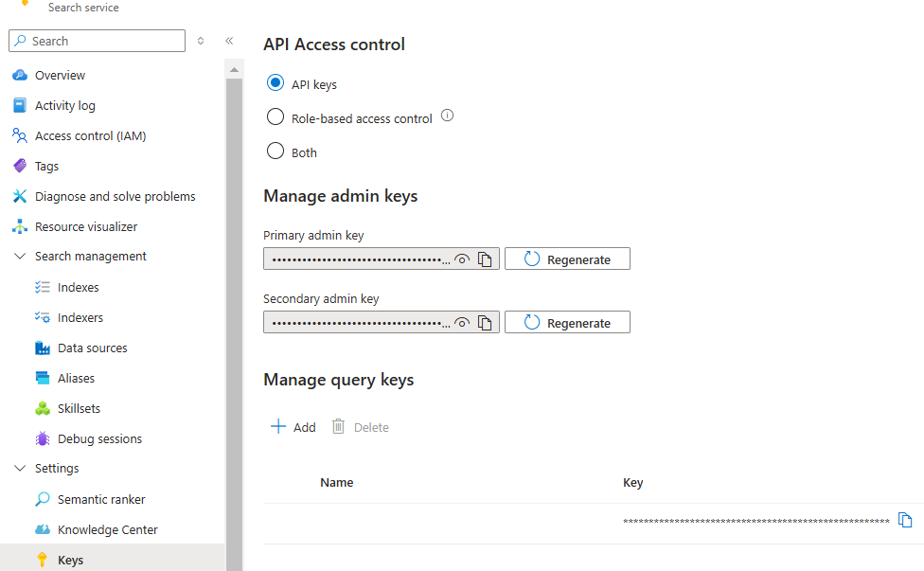Click the Indexes list icon

(x=43, y=287)
